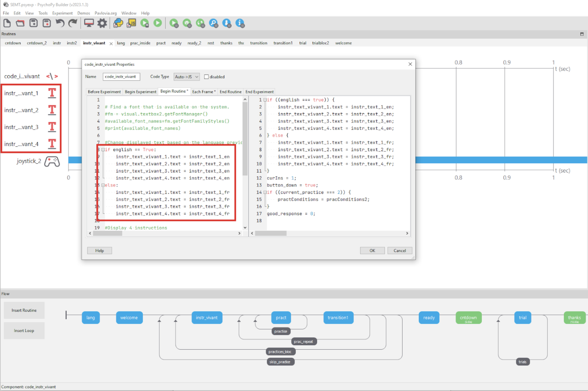Open the File menu

6,13
